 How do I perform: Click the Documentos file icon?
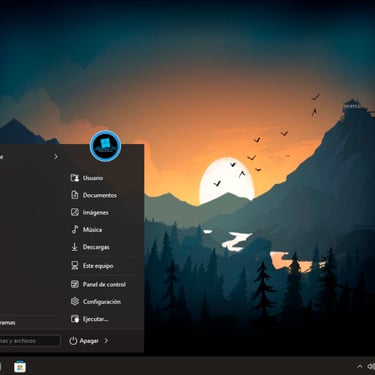pyautogui.click(x=75, y=195)
